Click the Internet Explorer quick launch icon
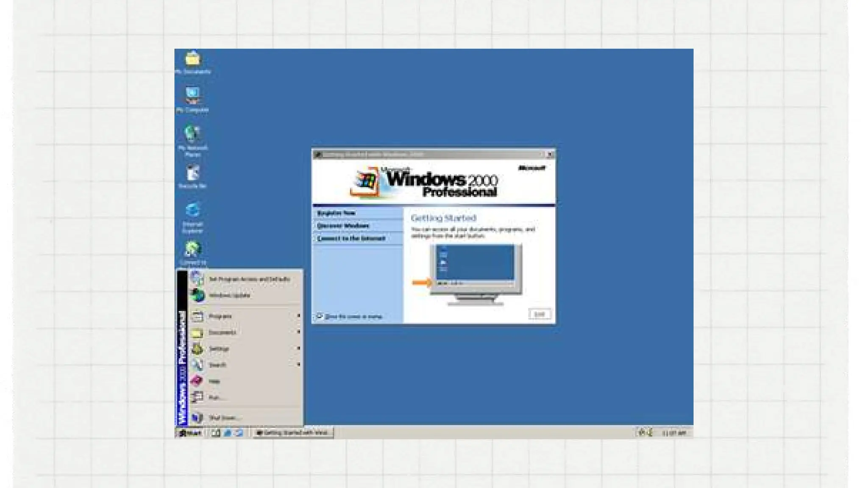The image size is (868, 488). point(228,433)
